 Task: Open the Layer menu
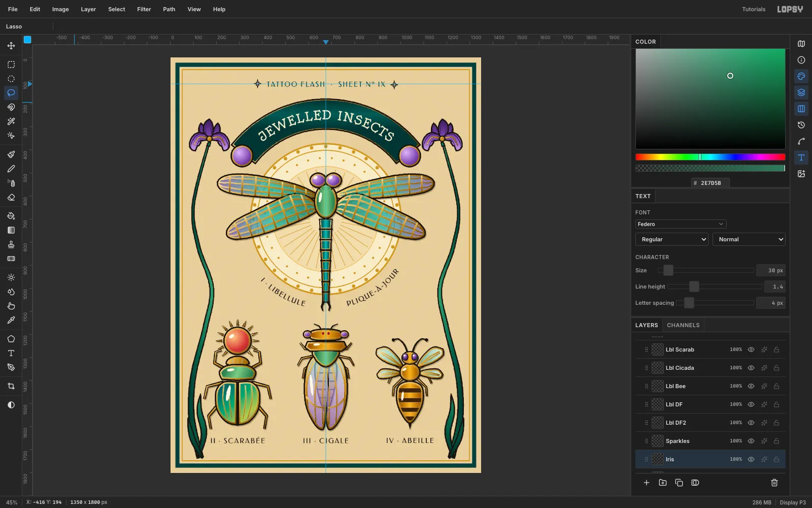pyautogui.click(x=88, y=9)
